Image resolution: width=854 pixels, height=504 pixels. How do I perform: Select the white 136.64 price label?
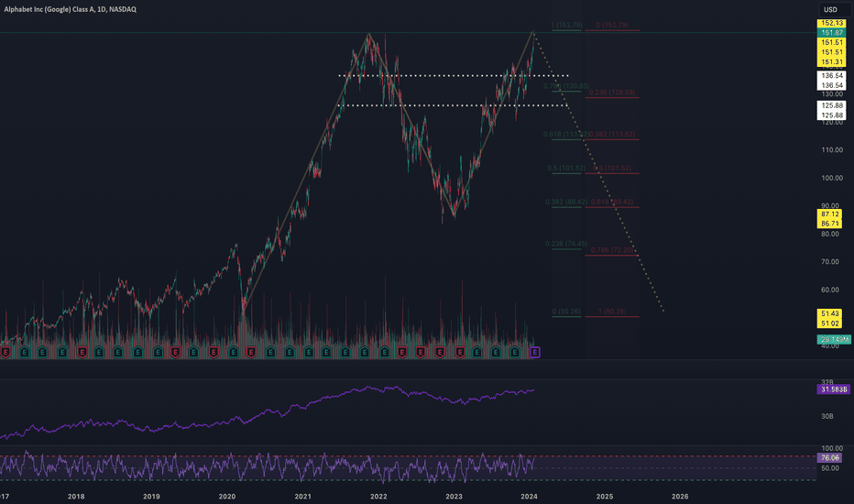tap(832, 74)
